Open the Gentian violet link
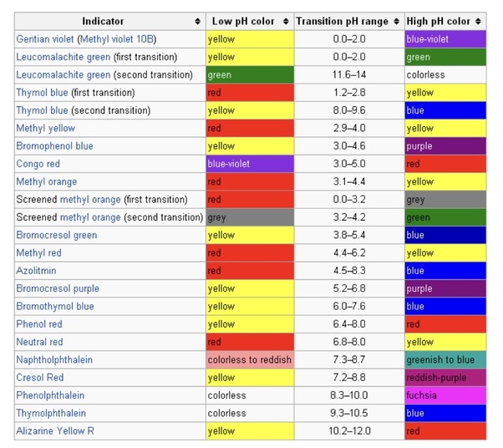Image resolution: width=503 pixels, height=448 pixels. (45, 38)
